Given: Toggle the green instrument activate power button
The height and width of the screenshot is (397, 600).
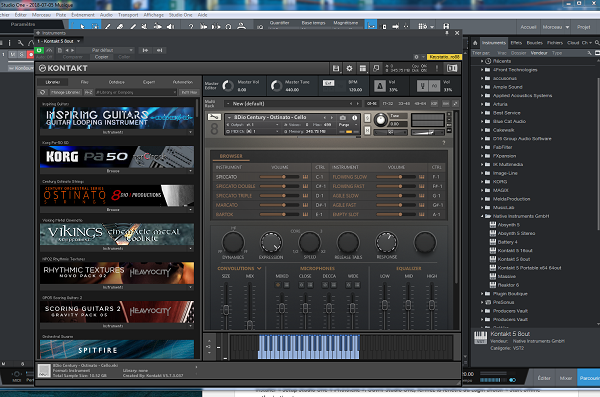Looking at the screenshot, I should pyautogui.click(x=39, y=50).
